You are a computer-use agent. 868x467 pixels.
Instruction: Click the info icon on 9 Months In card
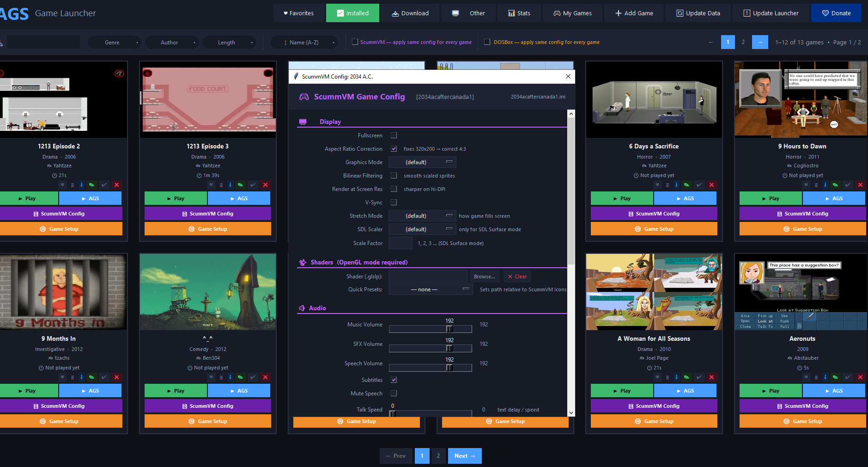point(82,377)
